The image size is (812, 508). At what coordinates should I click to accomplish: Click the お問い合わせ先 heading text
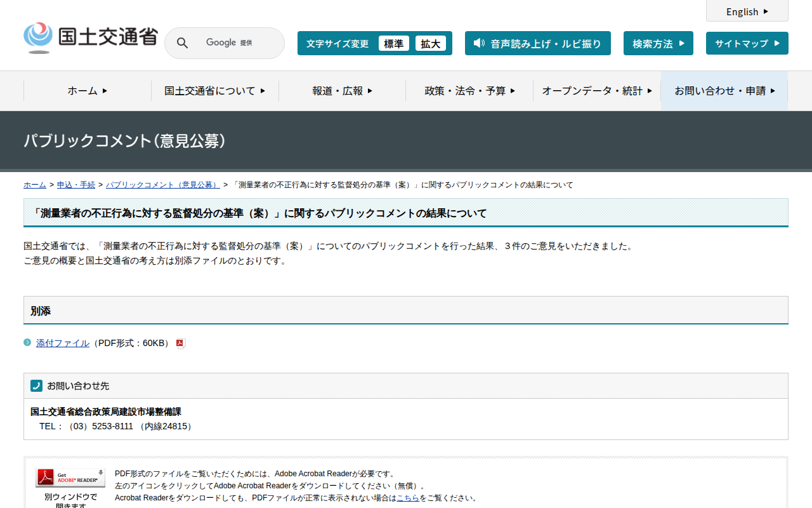click(78, 385)
